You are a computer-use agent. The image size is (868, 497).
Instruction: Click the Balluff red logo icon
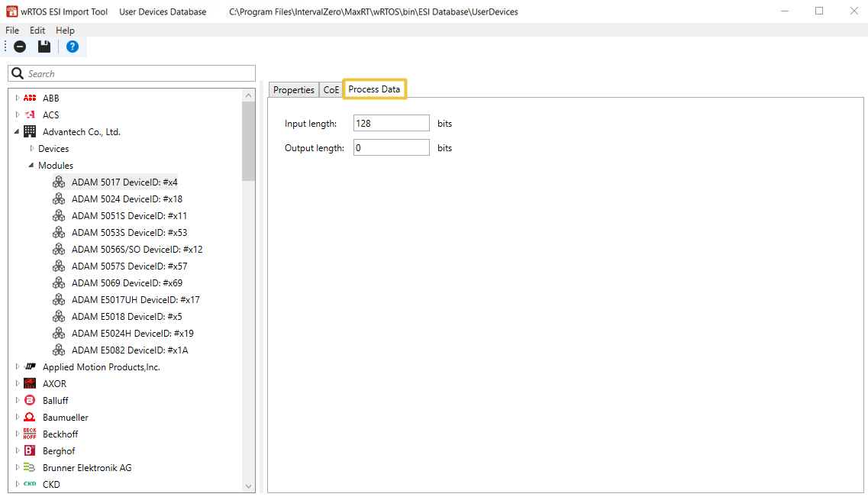coord(30,401)
